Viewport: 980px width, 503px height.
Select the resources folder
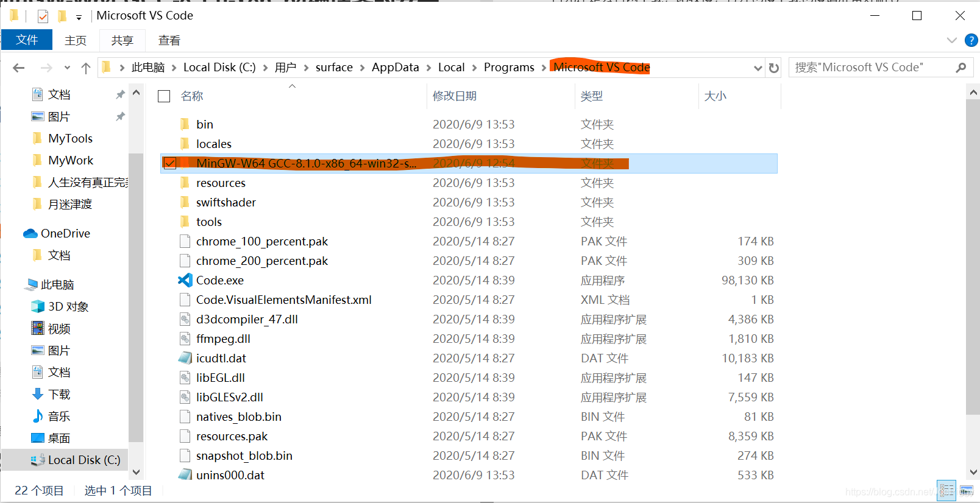click(221, 183)
